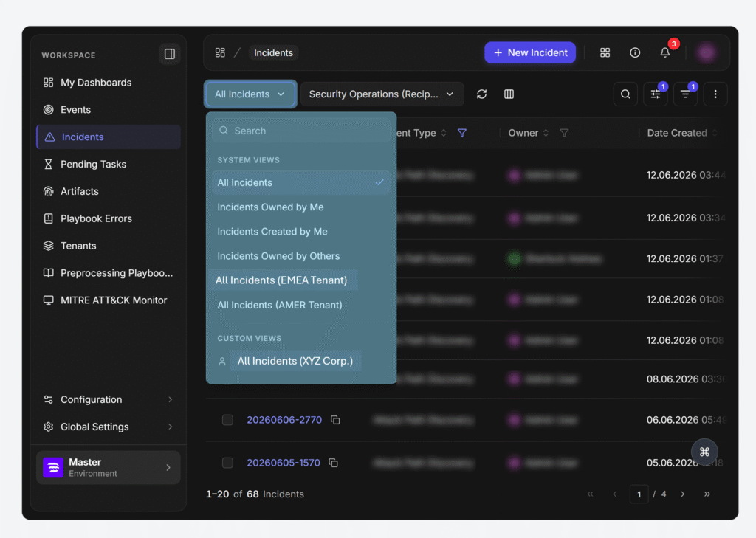Viewport: 756px width, 538px height.
Task: Click active filter icon on Incident Type column
Action: pos(462,133)
